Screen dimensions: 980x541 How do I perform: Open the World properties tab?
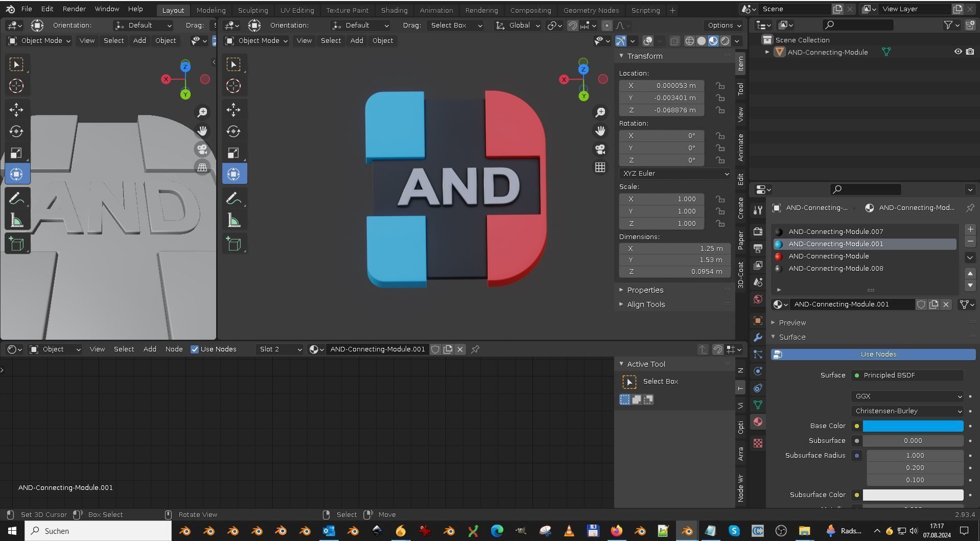click(758, 299)
